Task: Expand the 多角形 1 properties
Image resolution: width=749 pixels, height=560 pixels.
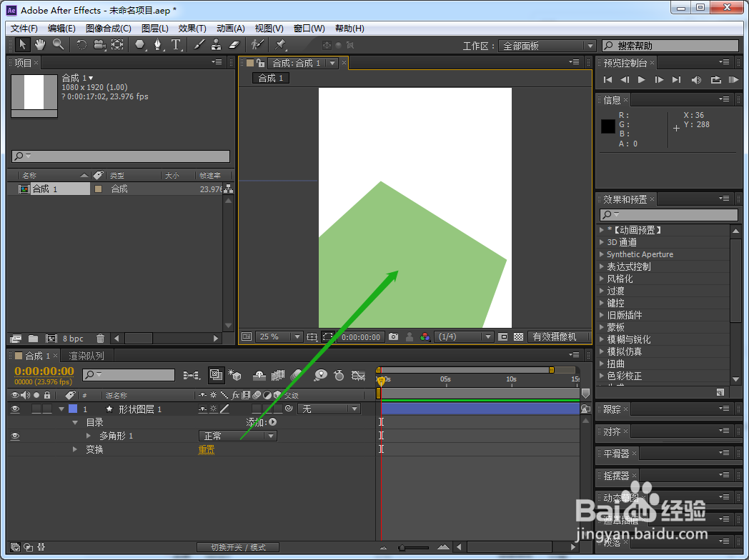Action: (x=89, y=436)
